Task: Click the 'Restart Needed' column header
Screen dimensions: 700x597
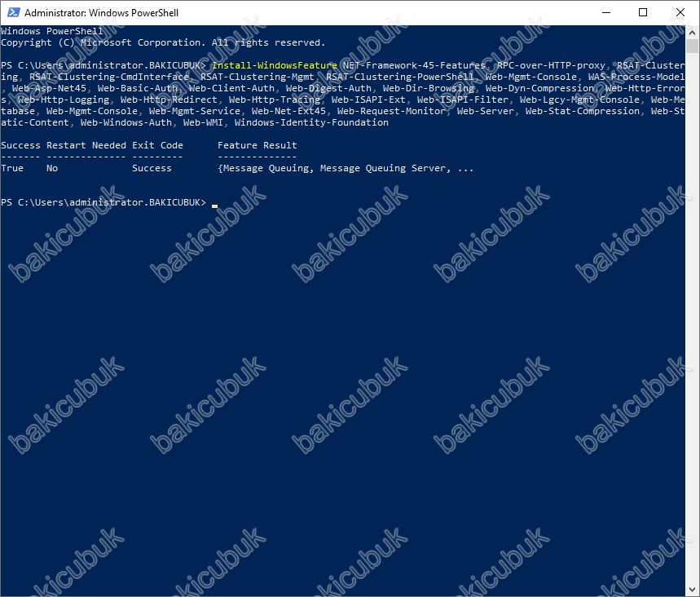Action: [x=86, y=145]
